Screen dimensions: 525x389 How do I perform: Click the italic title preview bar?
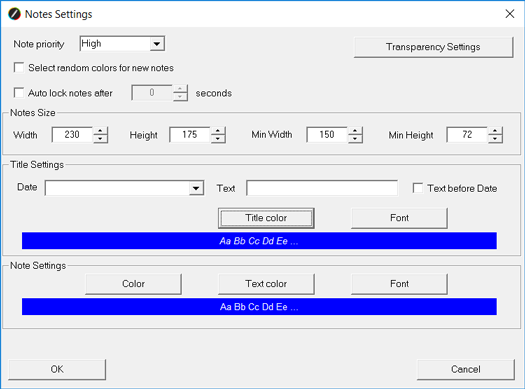[259, 241]
